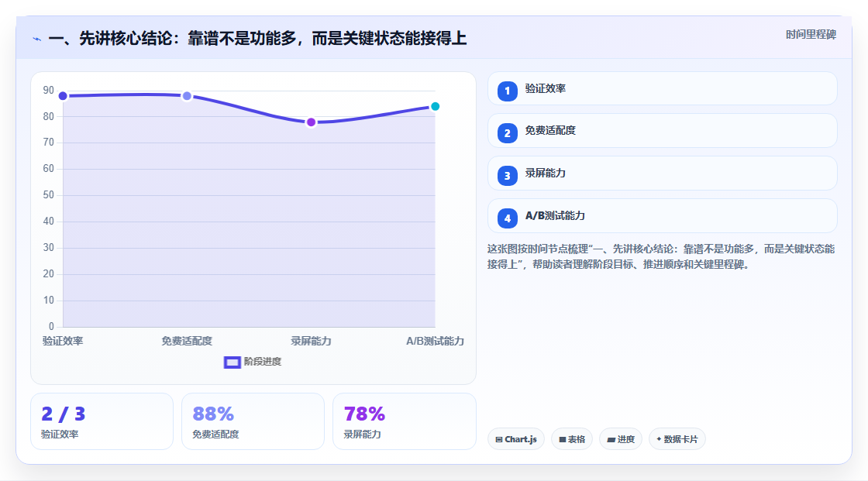Select the 免费适配度 data point on chart
Screen dimensions: 868x481
tap(187, 96)
